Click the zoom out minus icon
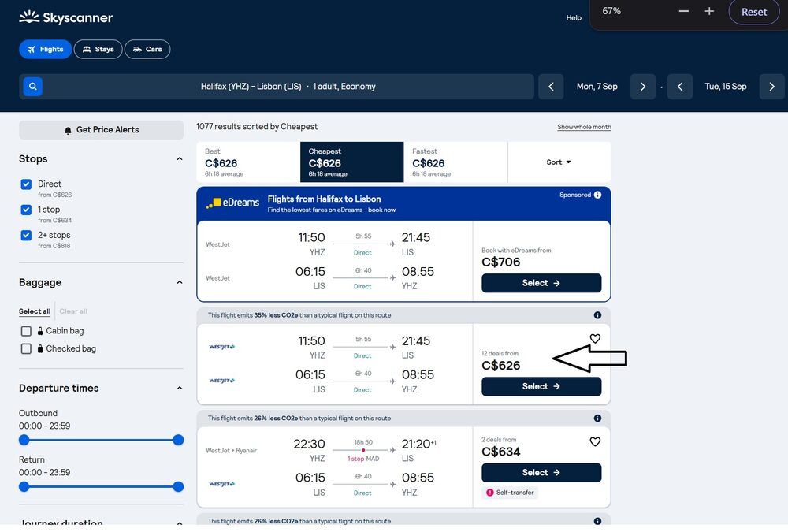Screen dimensions: 788x532 pyautogui.click(x=683, y=11)
